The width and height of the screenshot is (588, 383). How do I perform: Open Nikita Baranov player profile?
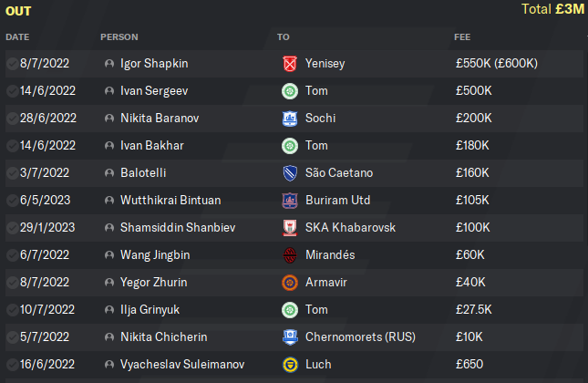point(160,119)
